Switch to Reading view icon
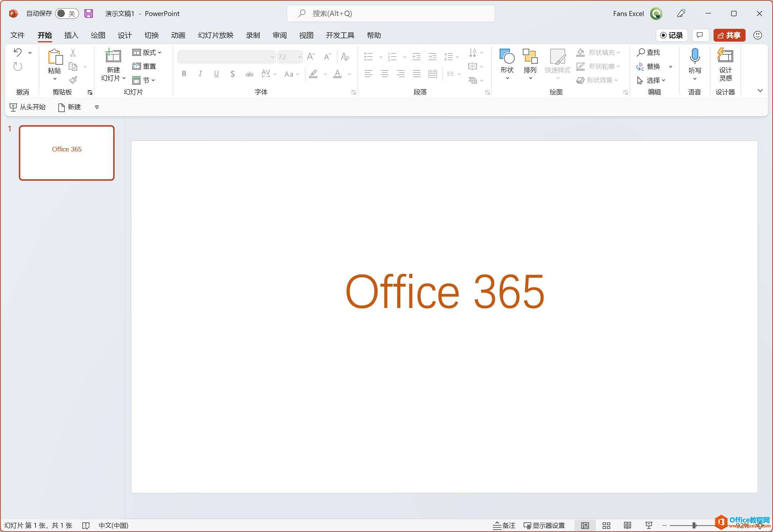 (627, 525)
